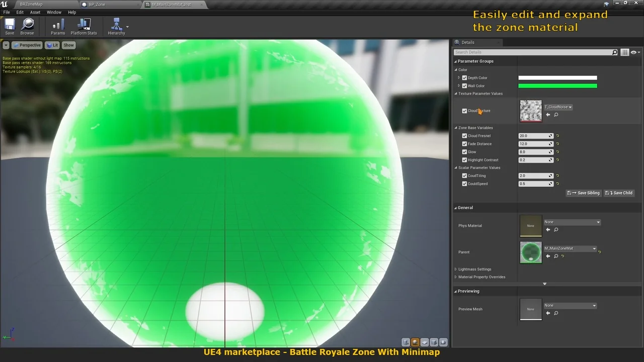Toggle the CloudTexture parameter checkbox
Image resolution: width=644 pixels, height=362 pixels.
click(464, 111)
